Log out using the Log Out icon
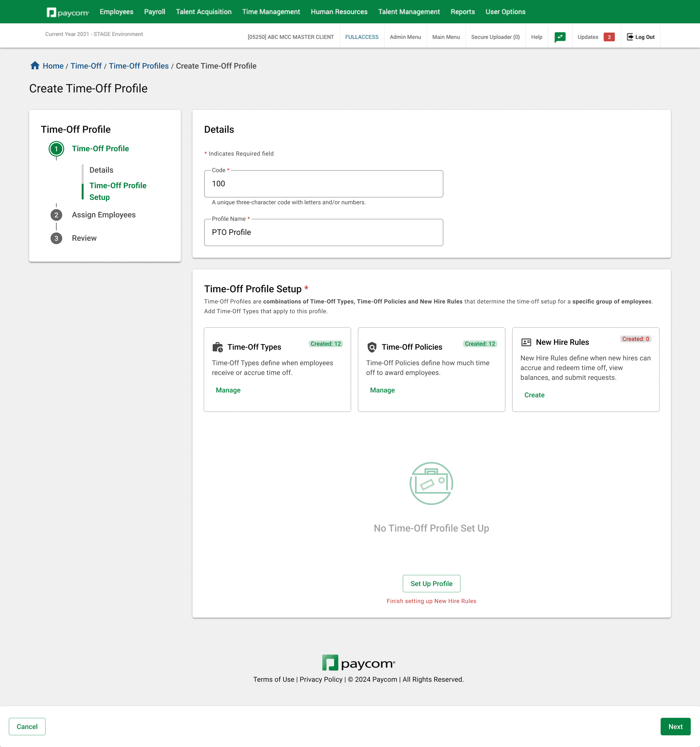 (630, 37)
